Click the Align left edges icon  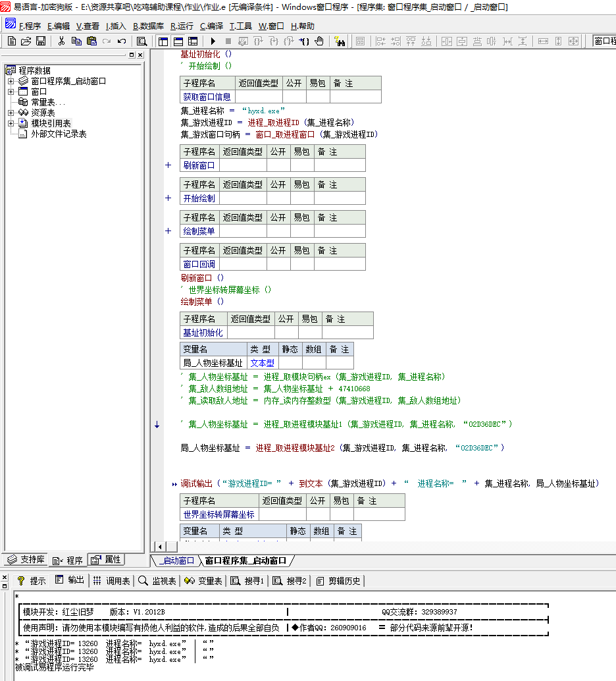(x=380, y=41)
